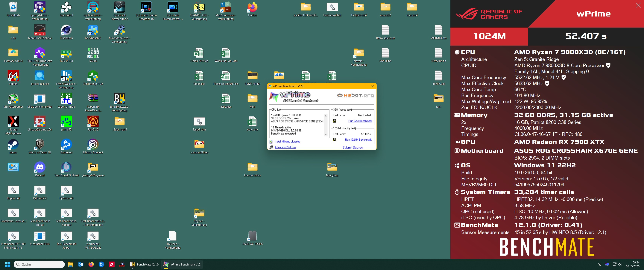Click the AMD Radeon RX 7900 XTX text
644x270 pixels.
[559, 142]
